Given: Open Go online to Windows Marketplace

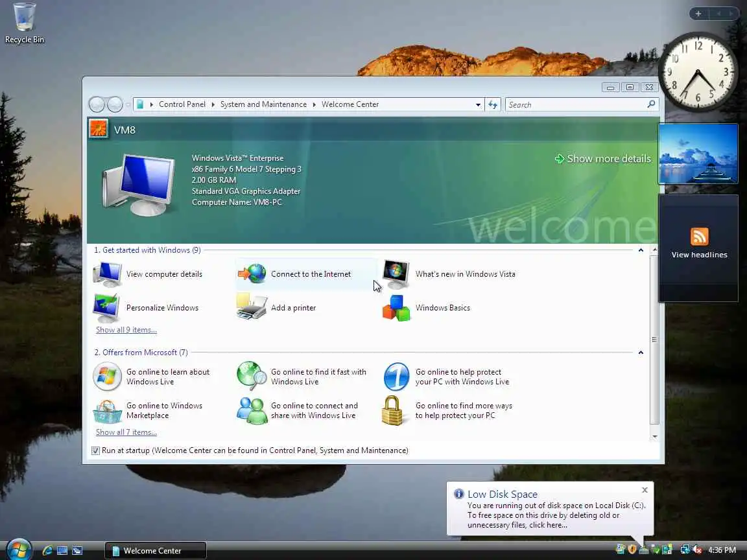Looking at the screenshot, I should [148, 410].
